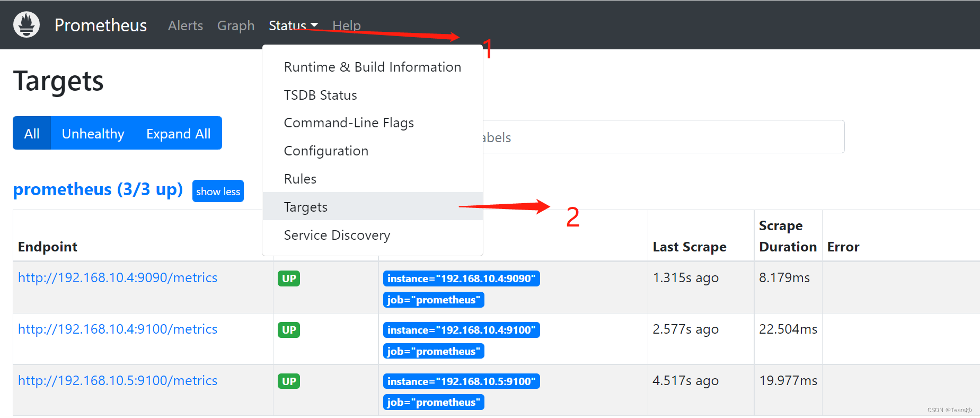
Task: Filter targets by Unhealthy
Action: point(93,133)
